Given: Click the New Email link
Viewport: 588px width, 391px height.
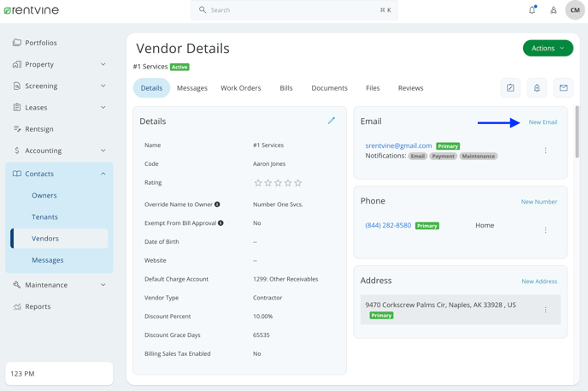Looking at the screenshot, I should pos(543,122).
